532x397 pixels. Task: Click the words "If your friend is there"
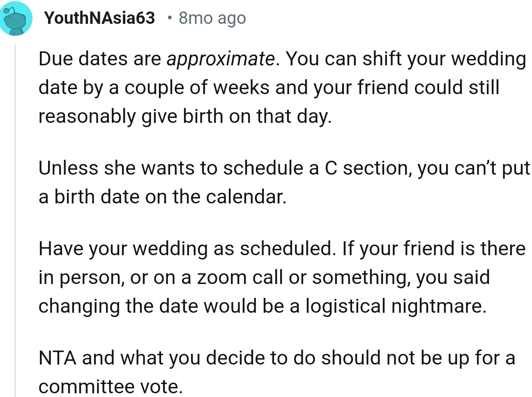[x=433, y=248]
